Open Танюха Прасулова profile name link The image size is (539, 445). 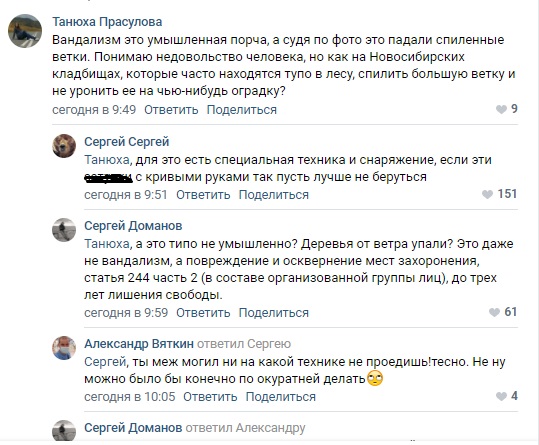107,22
